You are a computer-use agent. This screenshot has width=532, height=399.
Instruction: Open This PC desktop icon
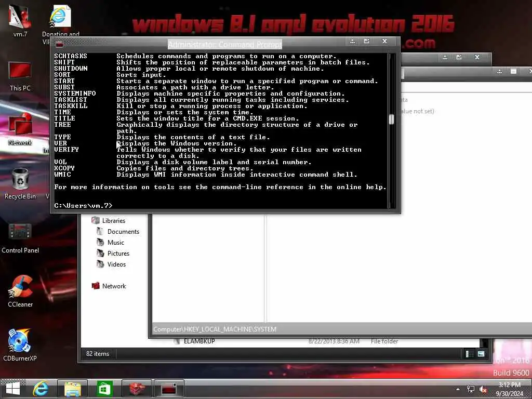(20, 76)
